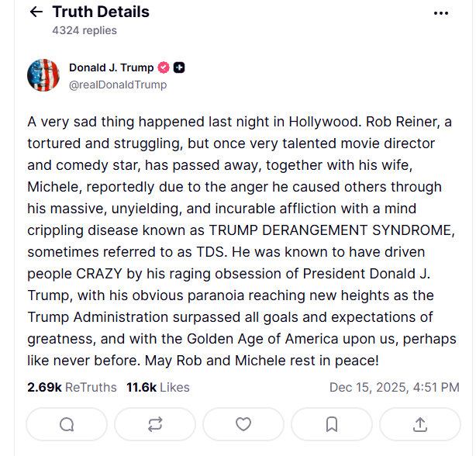Image resolution: width=476 pixels, height=456 pixels.
Task: Bookmark this truth
Action: [x=332, y=423]
